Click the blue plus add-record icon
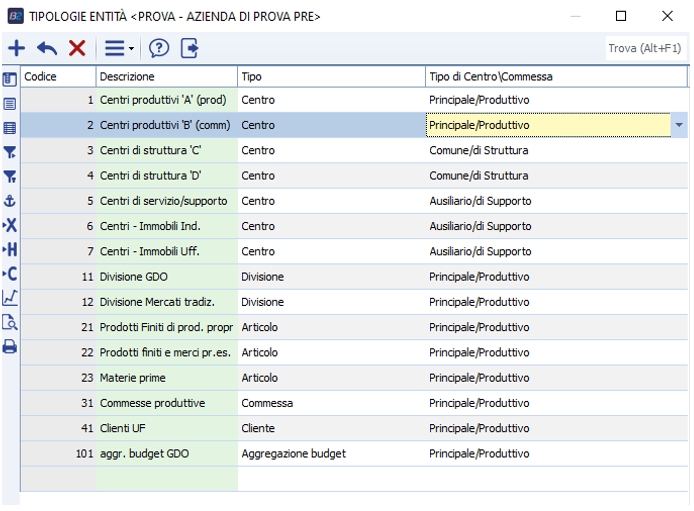This screenshot has width=694, height=511. coord(16,48)
